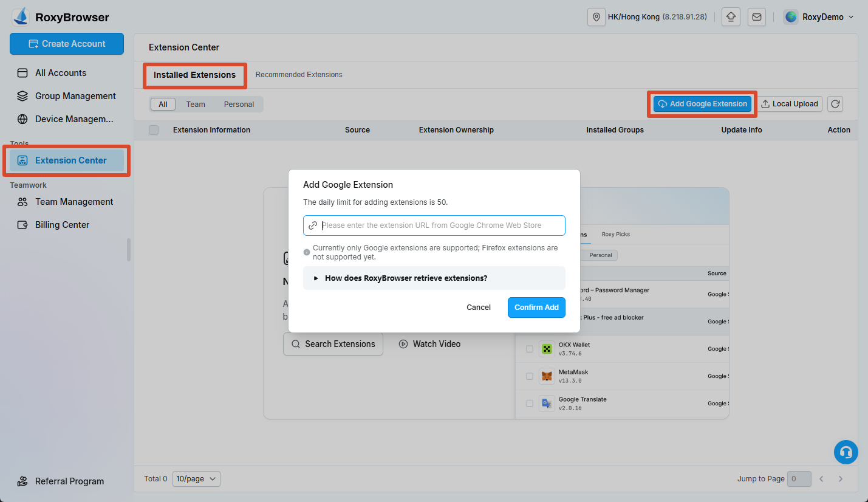Click the Search Extensions button
This screenshot has width=868, height=502.
tap(333, 344)
